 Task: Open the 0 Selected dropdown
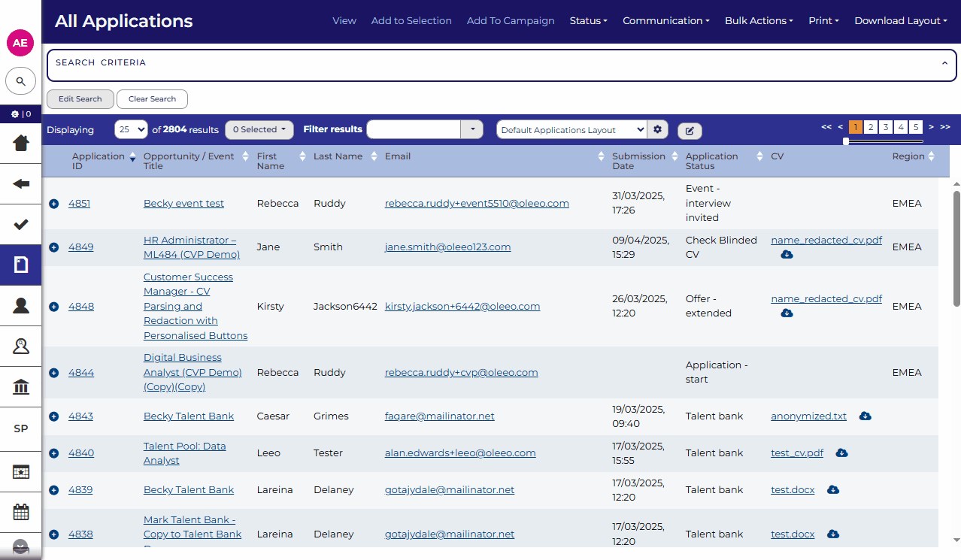(259, 129)
